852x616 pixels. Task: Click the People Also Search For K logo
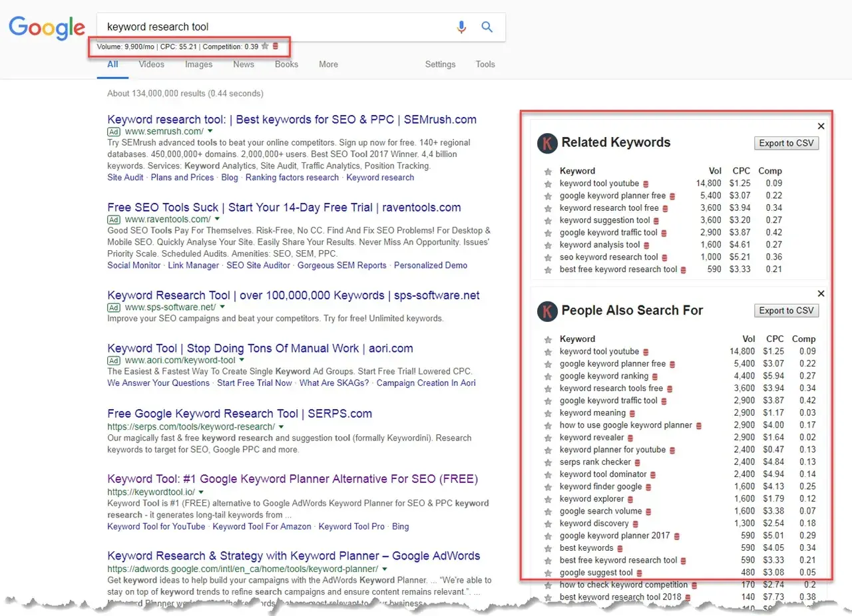(x=547, y=311)
